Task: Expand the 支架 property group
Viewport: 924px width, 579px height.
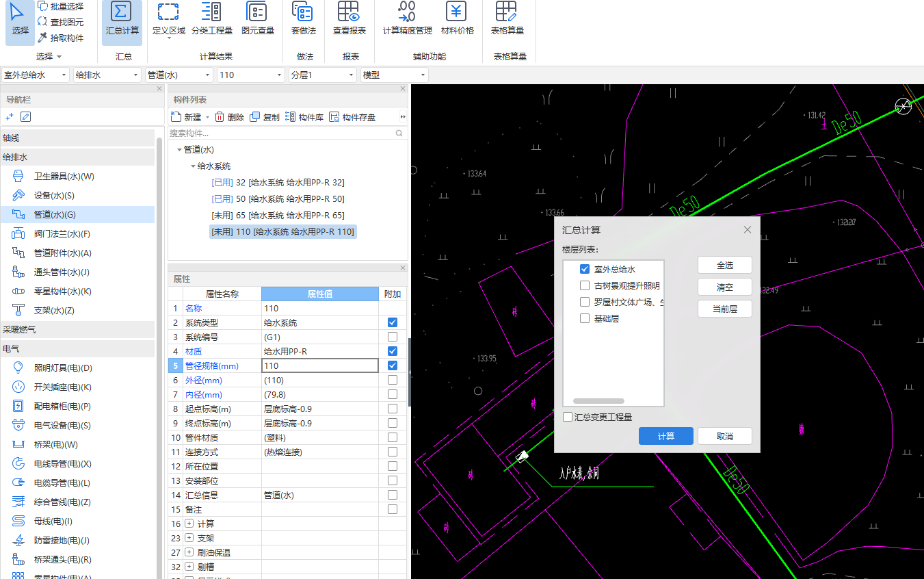Action: 189,538
